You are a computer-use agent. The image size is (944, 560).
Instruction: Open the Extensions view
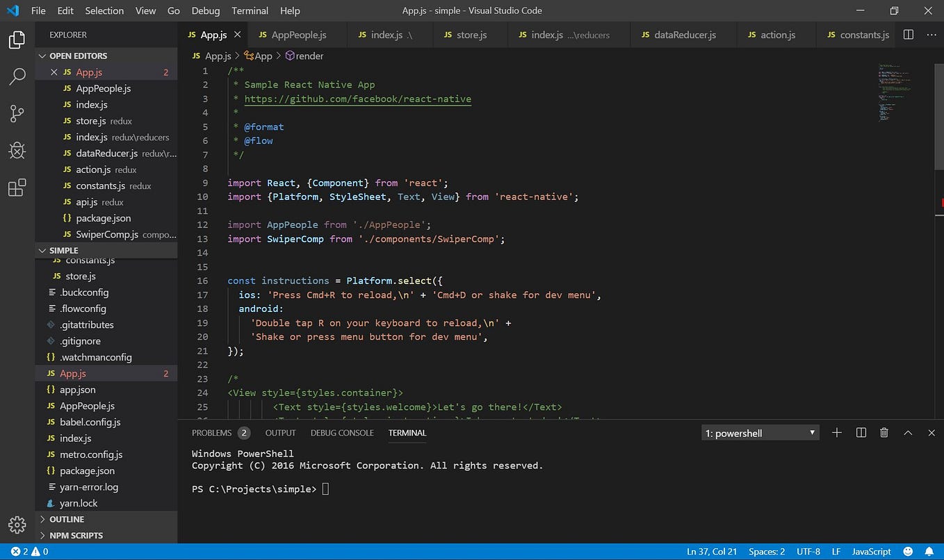tap(17, 188)
